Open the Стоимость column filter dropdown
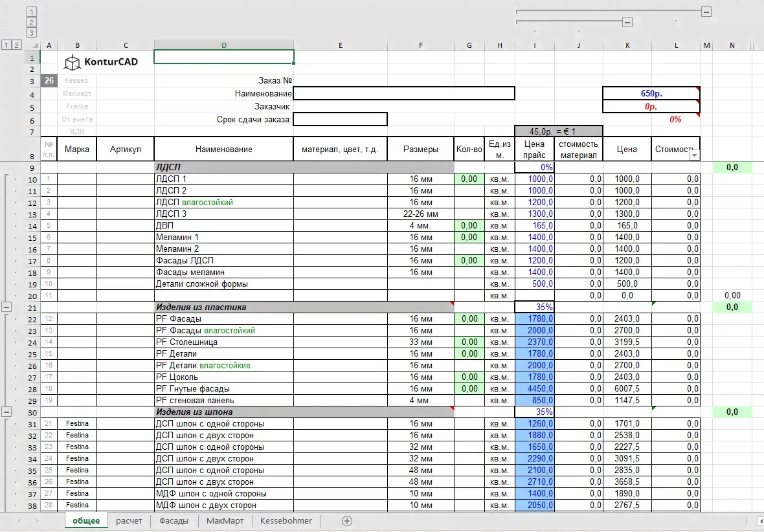764x532 pixels. tap(694, 155)
